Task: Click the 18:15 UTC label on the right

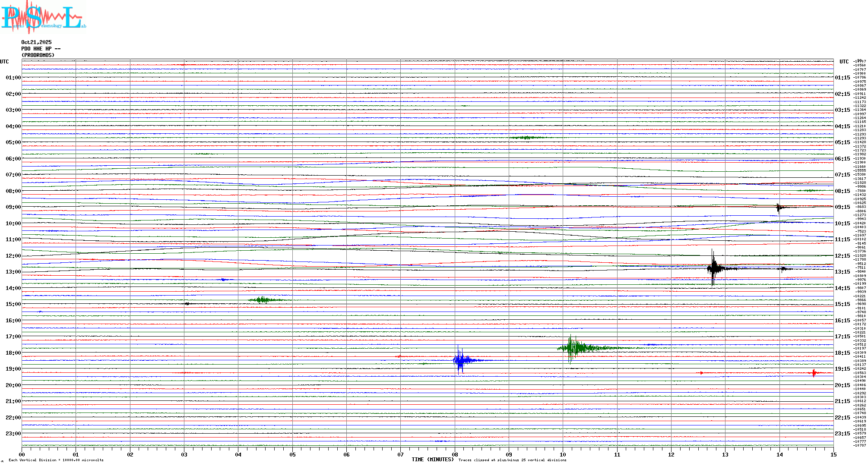Action: point(842,353)
